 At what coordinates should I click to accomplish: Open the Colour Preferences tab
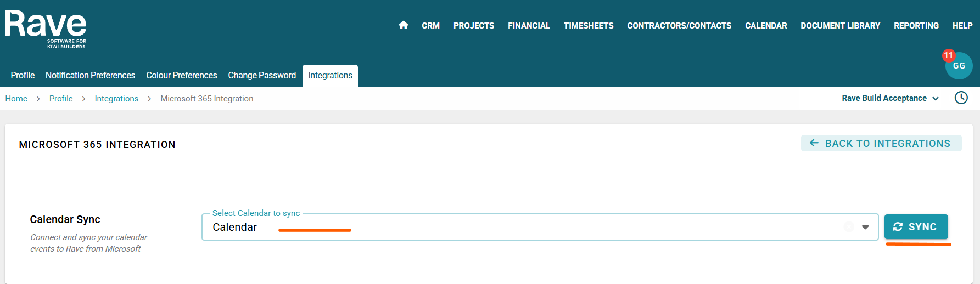pos(181,76)
